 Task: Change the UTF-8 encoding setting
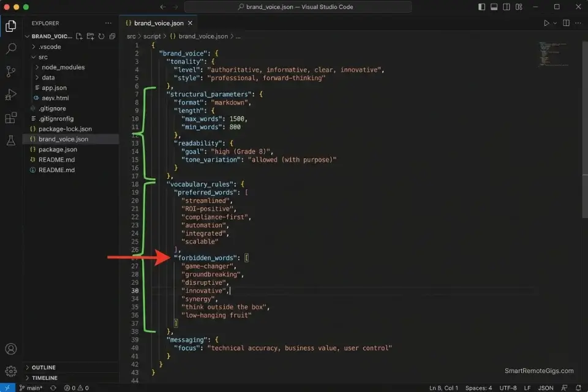click(x=508, y=388)
